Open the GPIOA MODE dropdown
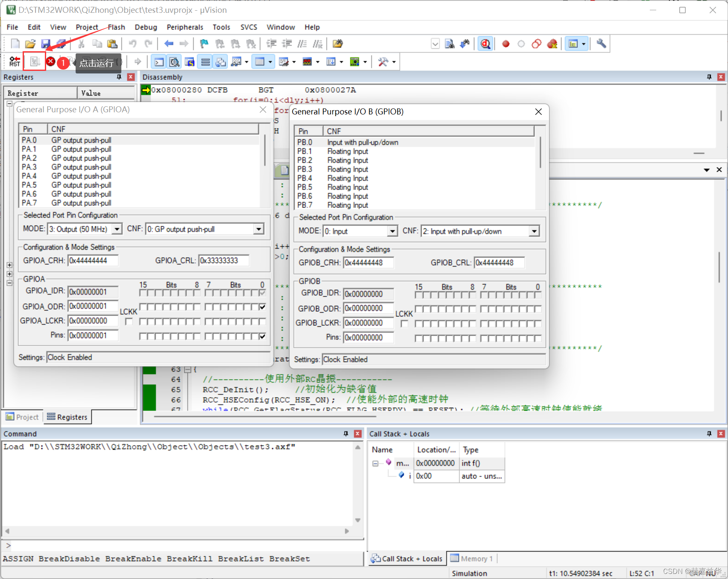The width and height of the screenshot is (728, 579). coord(117,229)
